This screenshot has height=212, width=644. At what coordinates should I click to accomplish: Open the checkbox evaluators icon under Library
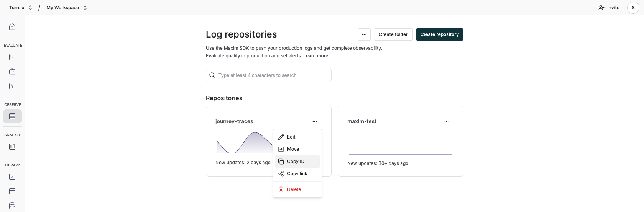click(x=12, y=177)
